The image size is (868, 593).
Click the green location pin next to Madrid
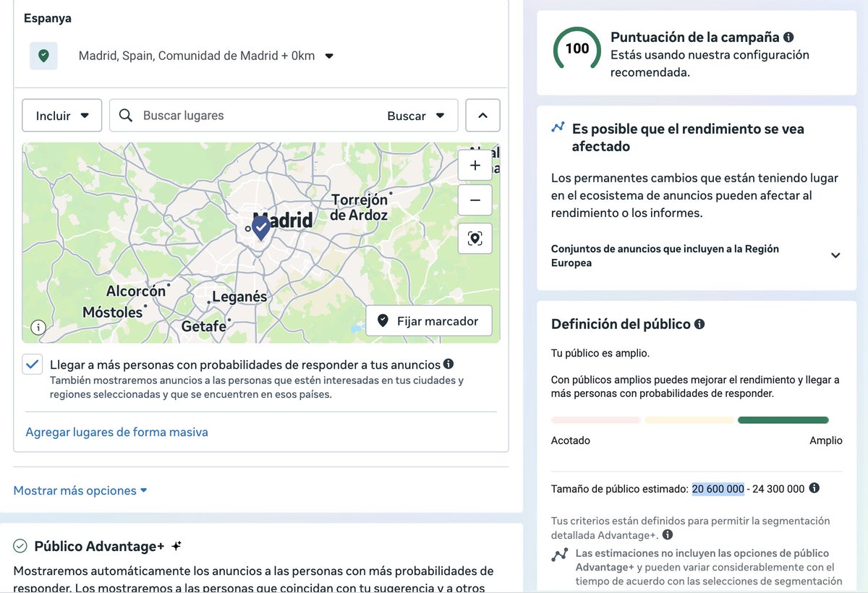point(43,55)
